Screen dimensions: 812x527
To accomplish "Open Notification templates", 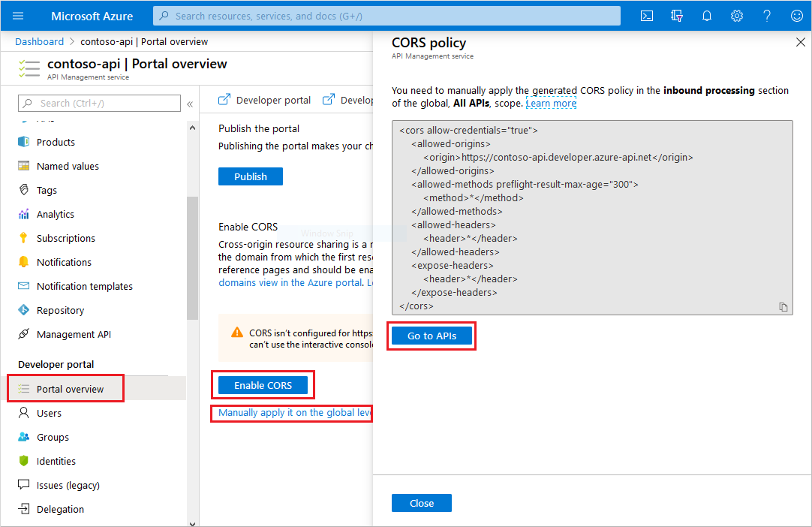I will 83,286.
